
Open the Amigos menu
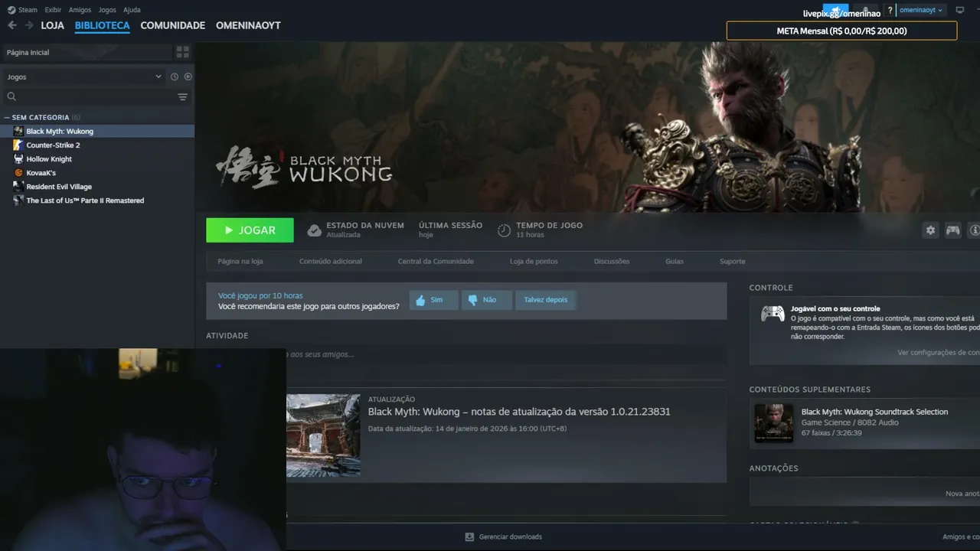pos(80,10)
